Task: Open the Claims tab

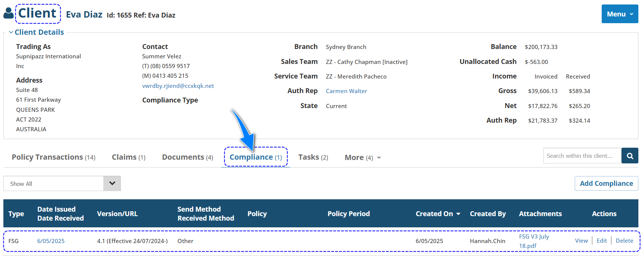Action: 128,157
